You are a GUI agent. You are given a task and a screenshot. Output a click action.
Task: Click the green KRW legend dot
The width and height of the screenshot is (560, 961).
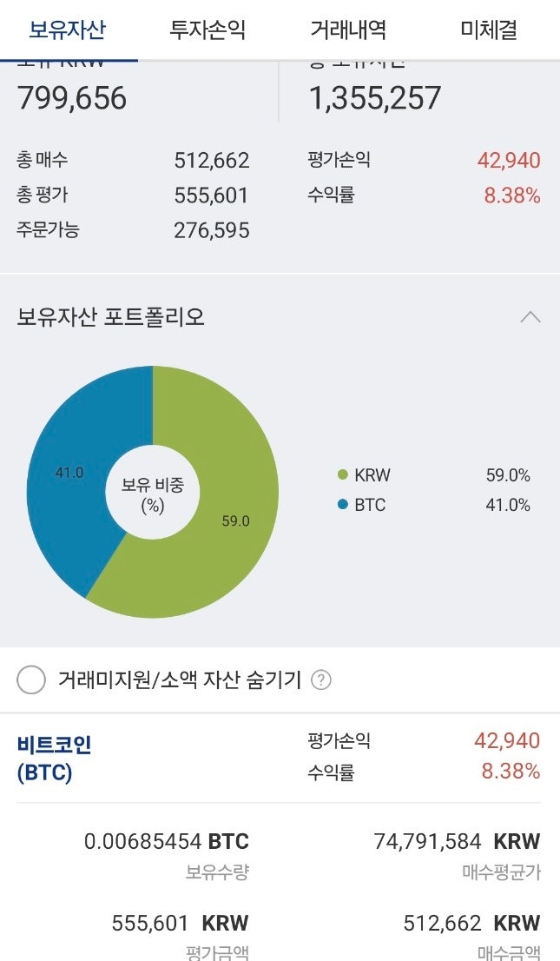click(343, 475)
